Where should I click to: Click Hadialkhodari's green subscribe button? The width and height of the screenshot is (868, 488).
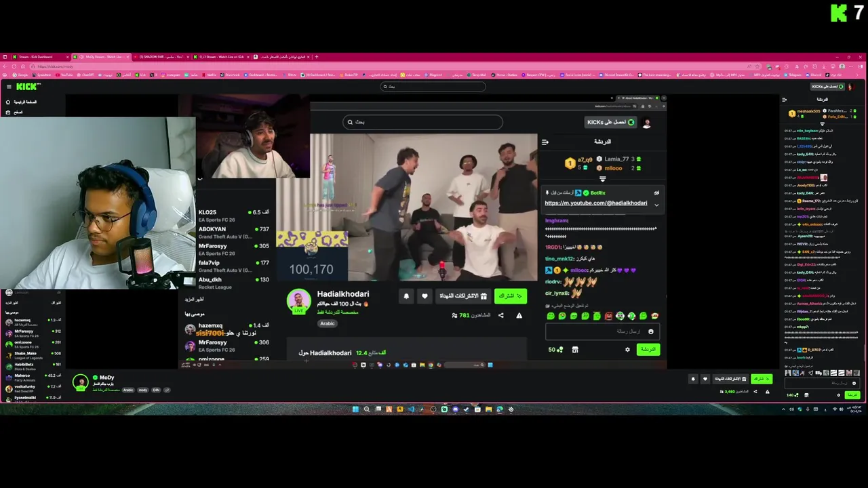pyautogui.click(x=511, y=296)
